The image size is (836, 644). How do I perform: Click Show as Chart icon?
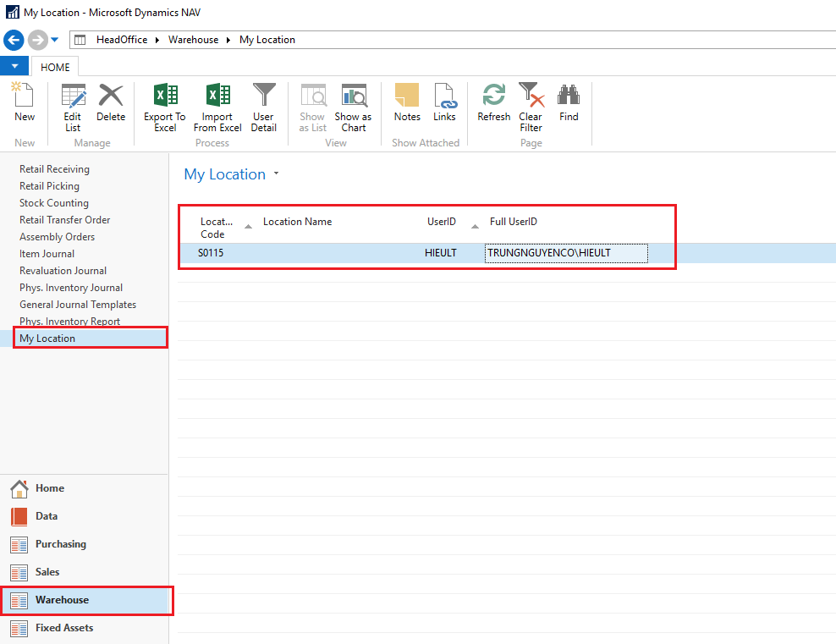point(354,96)
